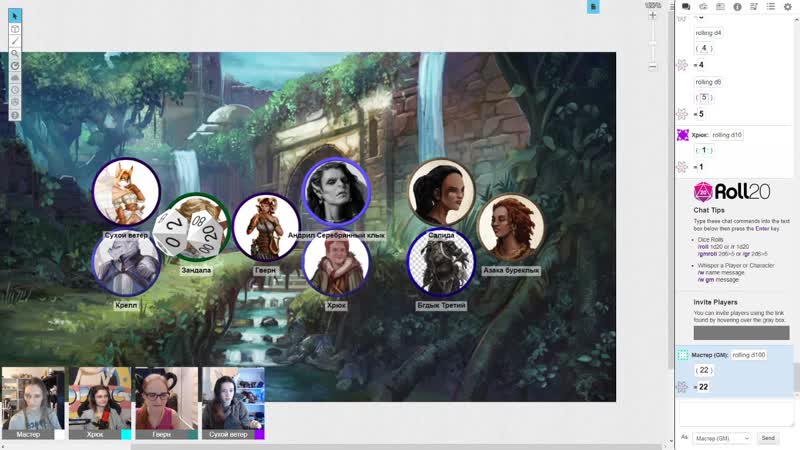This screenshot has width=800, height=450.
Task: Select the Бгдык Третий token
Action: [441, 263]
